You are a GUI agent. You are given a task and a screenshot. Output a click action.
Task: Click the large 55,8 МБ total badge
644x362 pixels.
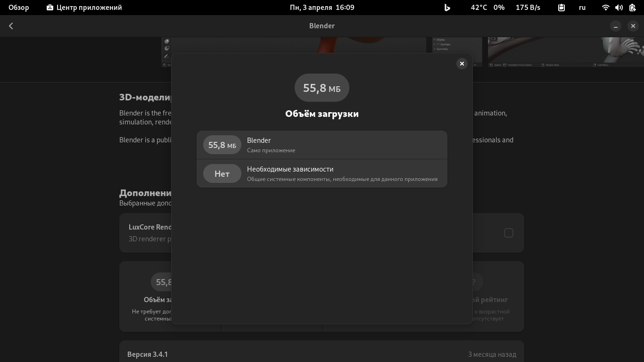click(322, 88)
